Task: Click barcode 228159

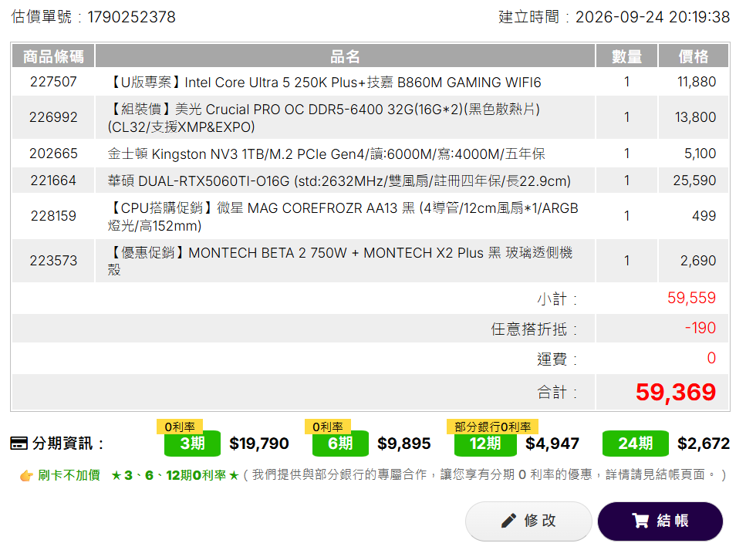Action: (53, 216)
